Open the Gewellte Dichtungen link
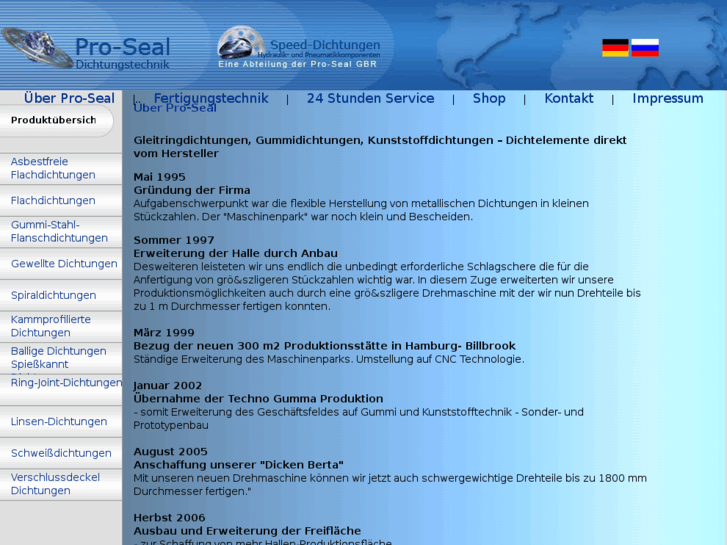 coord(64,263)
